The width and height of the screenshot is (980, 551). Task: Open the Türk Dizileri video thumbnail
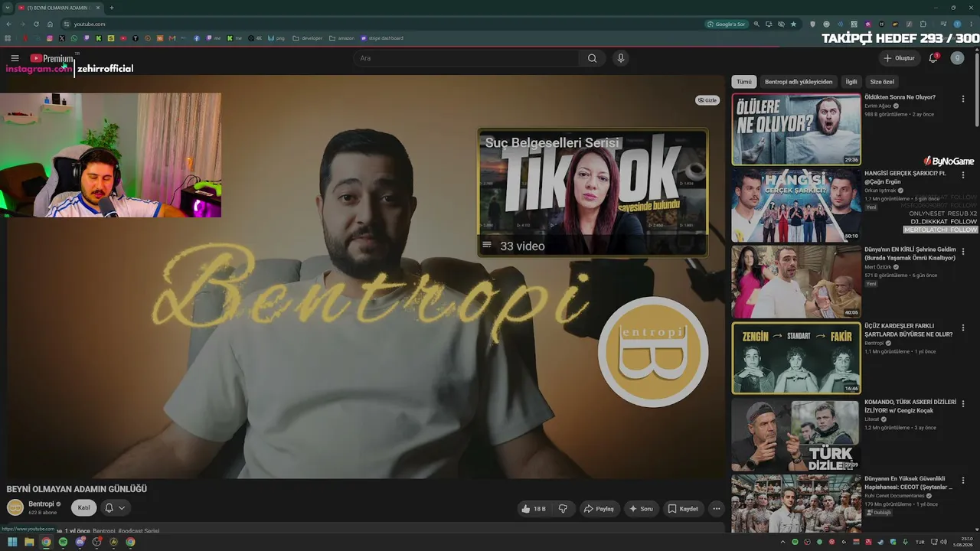796,434
